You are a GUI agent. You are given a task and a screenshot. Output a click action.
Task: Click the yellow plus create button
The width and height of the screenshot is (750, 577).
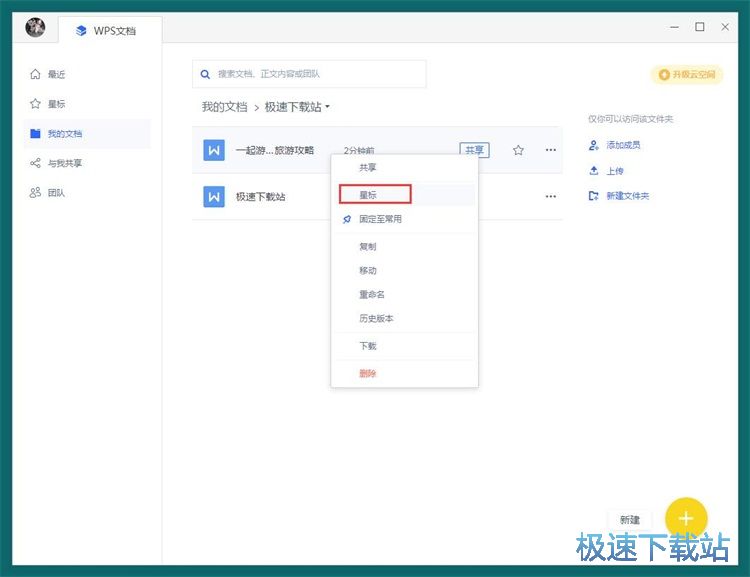[686, 518]
